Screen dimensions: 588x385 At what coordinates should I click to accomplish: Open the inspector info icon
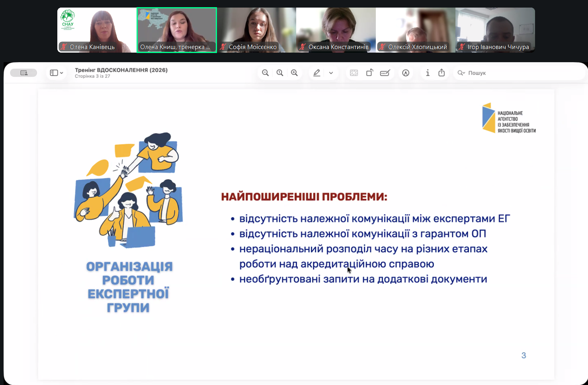pos(428,73)
